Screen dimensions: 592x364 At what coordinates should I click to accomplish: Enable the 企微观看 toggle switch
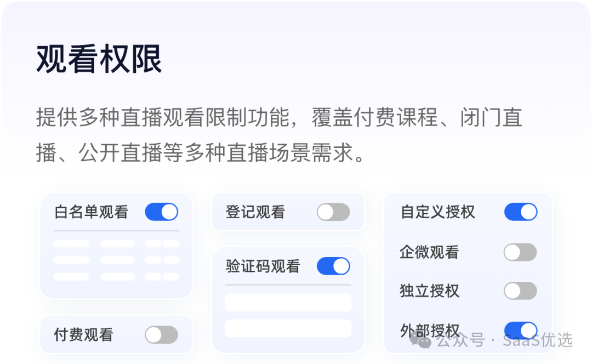point(520,252)
